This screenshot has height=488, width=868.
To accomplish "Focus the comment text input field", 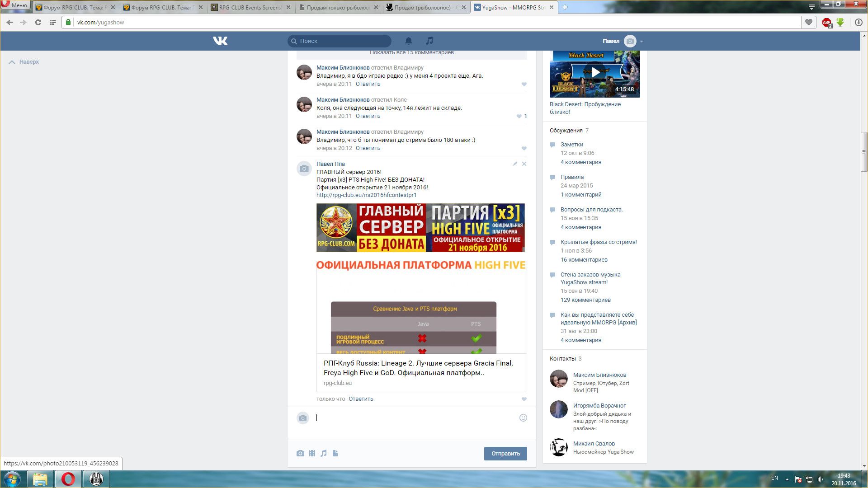I will [x=416, y=418].
